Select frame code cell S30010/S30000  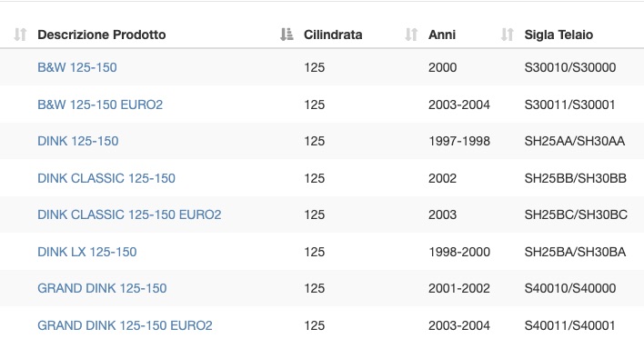point(570,67)
